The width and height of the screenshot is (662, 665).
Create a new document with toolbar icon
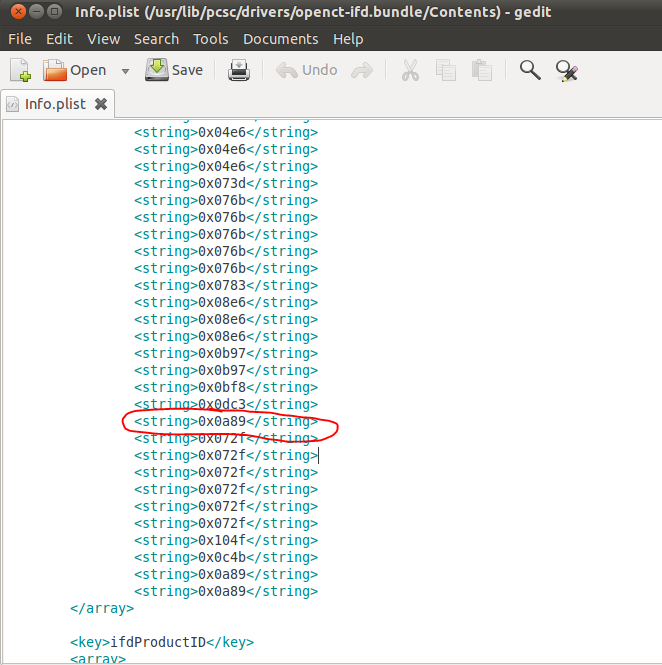point(20,71)
